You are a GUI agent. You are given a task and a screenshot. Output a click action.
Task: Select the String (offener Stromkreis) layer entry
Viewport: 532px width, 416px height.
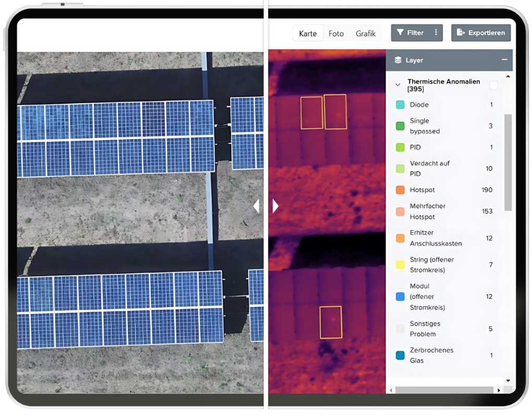431,265
